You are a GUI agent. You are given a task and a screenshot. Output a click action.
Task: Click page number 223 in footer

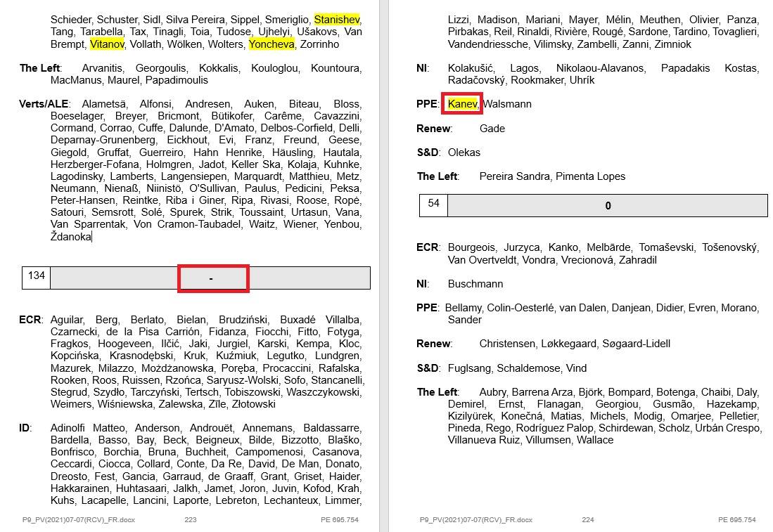190,520
